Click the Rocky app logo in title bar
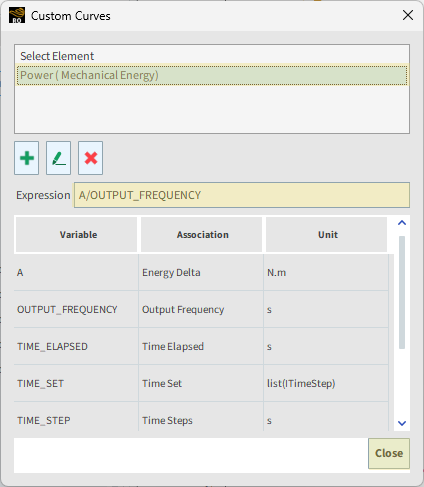The width and height of the screenshot is (424, 487). coord(17,16)
